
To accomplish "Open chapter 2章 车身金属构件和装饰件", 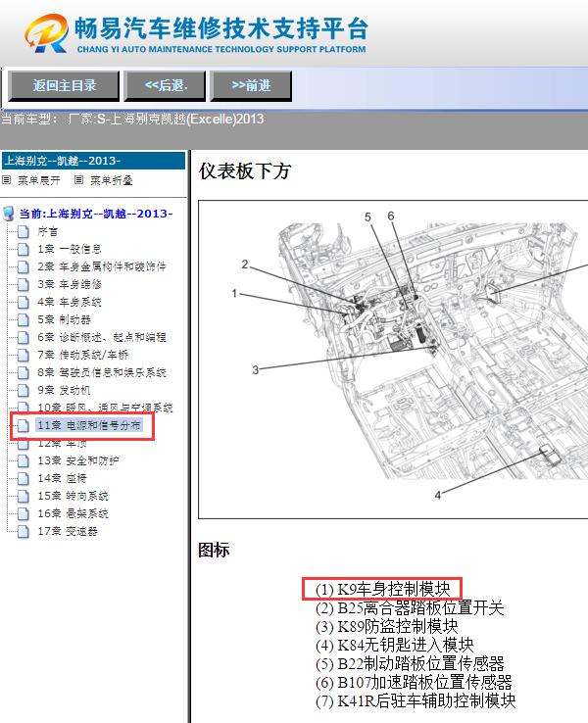I will pyautogui.click(x=102, y=266).
